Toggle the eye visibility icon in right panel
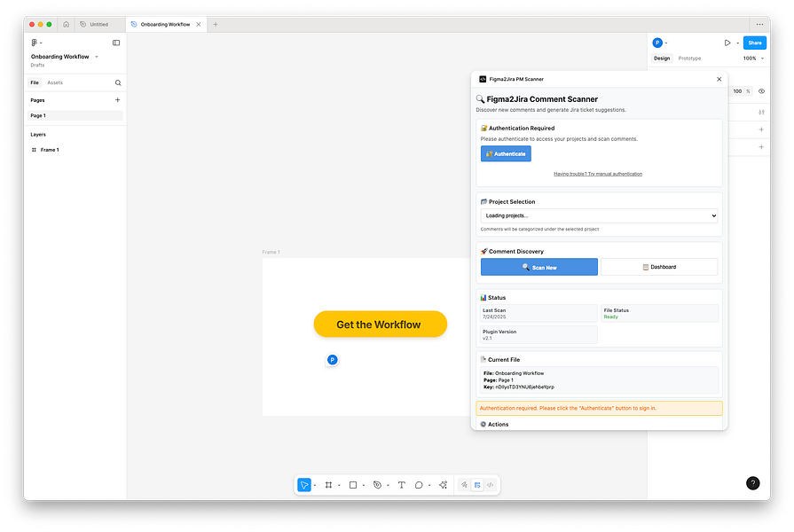Screen dimensions: 794x532 tap(761, 90)
